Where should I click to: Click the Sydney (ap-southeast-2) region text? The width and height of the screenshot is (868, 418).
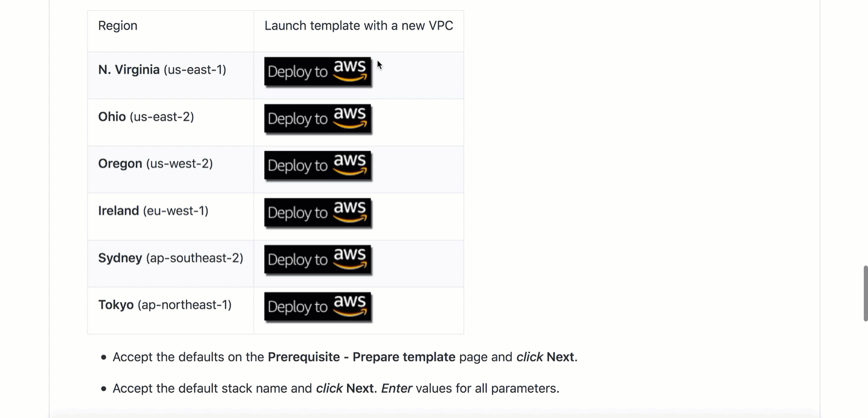(x=171, y=258)
